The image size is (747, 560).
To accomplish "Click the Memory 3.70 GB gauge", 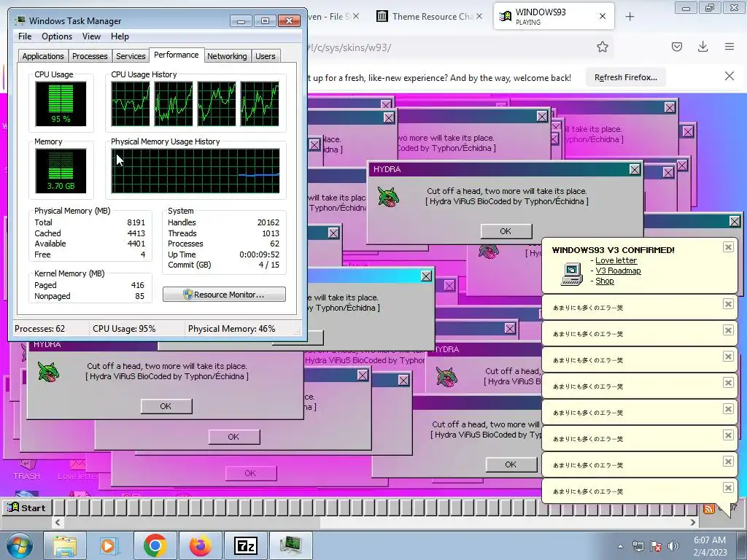I will pyautogui.click(x=61, y=171).
